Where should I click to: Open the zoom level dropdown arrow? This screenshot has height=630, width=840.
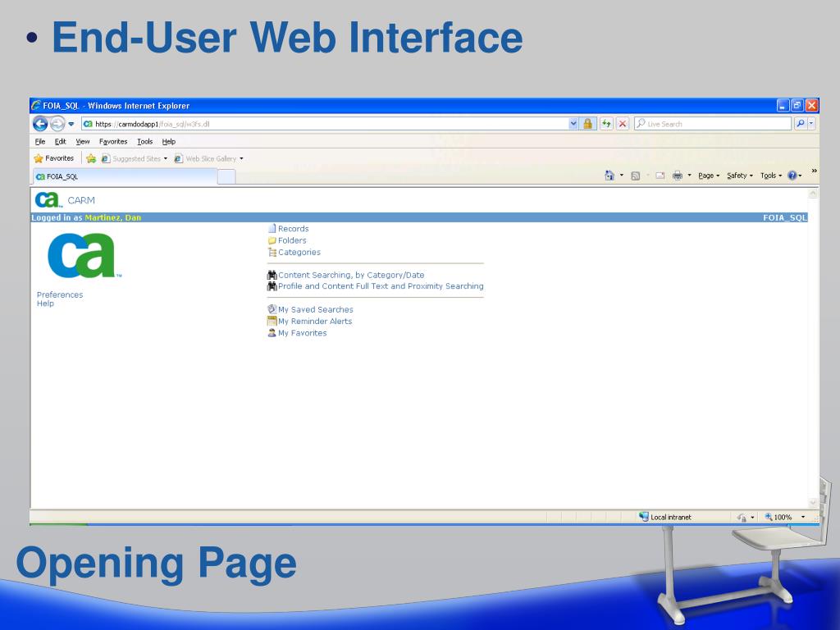point(802,517)
